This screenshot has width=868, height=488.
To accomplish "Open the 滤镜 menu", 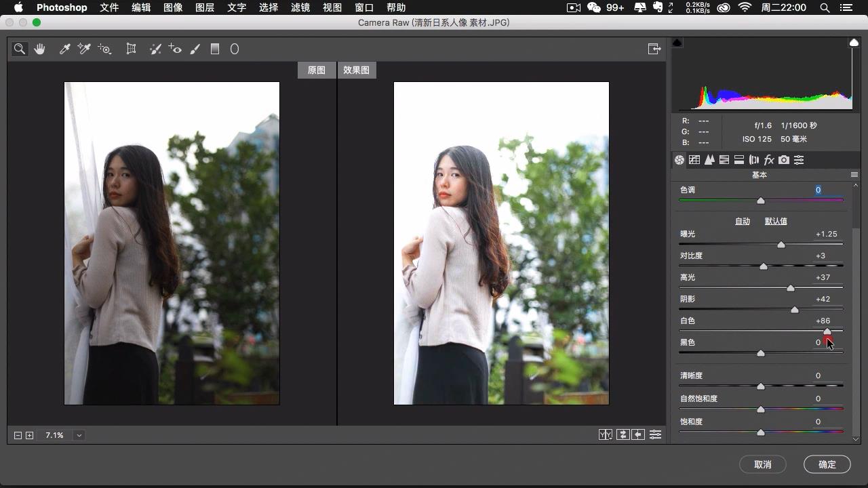I will (x=300, y=7).
